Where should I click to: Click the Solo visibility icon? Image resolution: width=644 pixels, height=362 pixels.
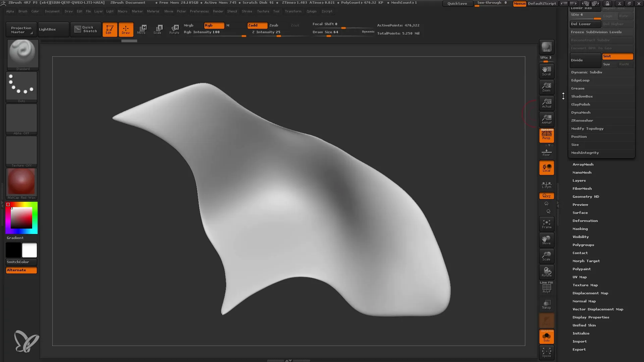[x=546, y=337]
